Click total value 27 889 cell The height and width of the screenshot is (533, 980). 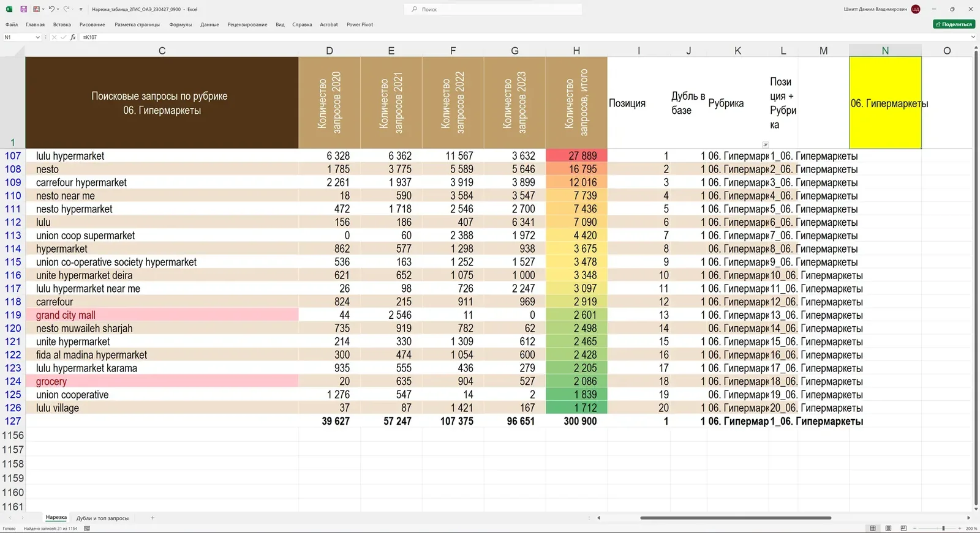tap(576, 156)
